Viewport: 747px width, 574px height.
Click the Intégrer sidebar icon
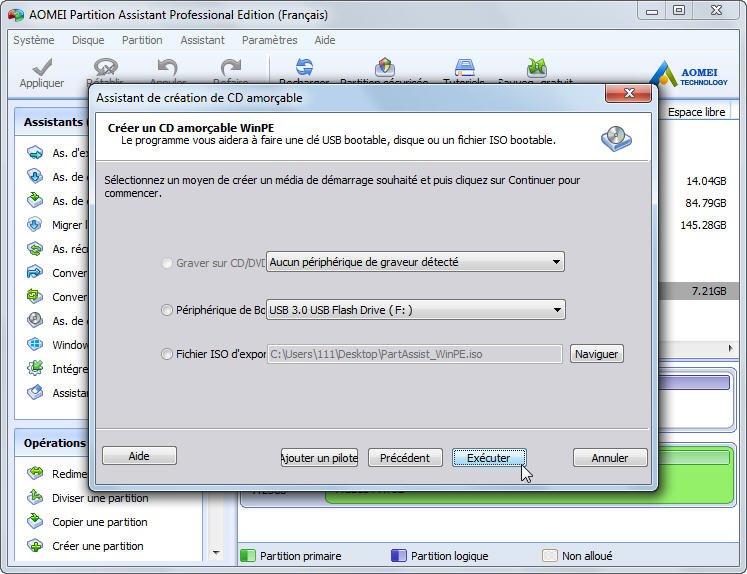coord(35,368)
